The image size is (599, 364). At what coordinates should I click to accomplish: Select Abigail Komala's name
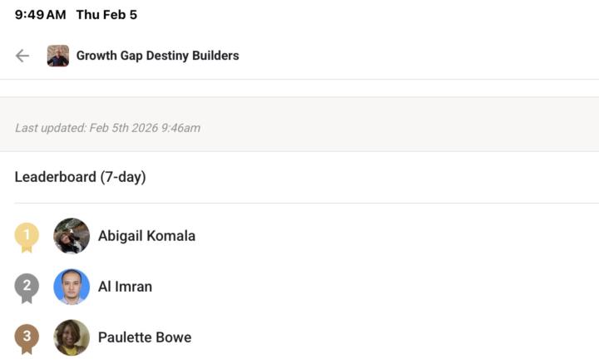pos(146,236)
